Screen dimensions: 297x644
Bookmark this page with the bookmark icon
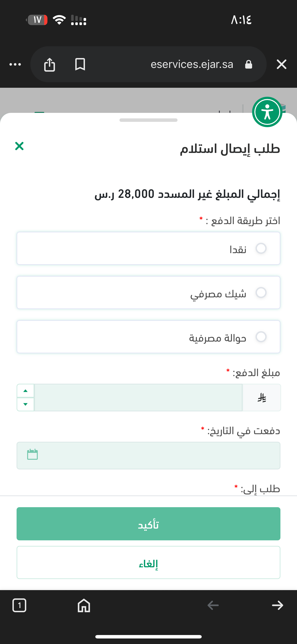click(80, 64)
